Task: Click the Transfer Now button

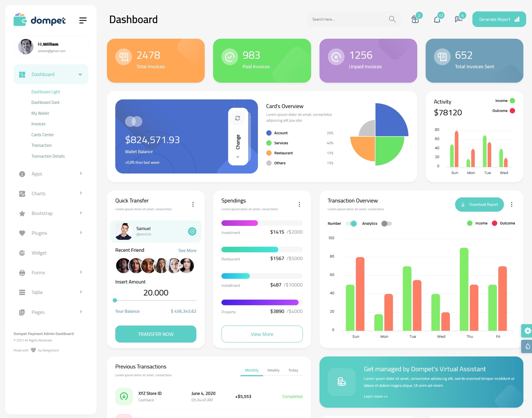Action: tap(155, 334)
